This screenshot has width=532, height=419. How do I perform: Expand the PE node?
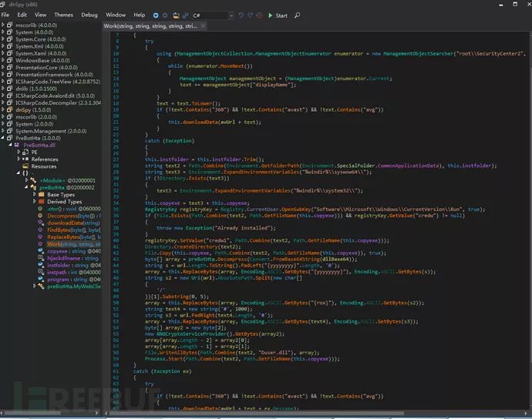19,153
